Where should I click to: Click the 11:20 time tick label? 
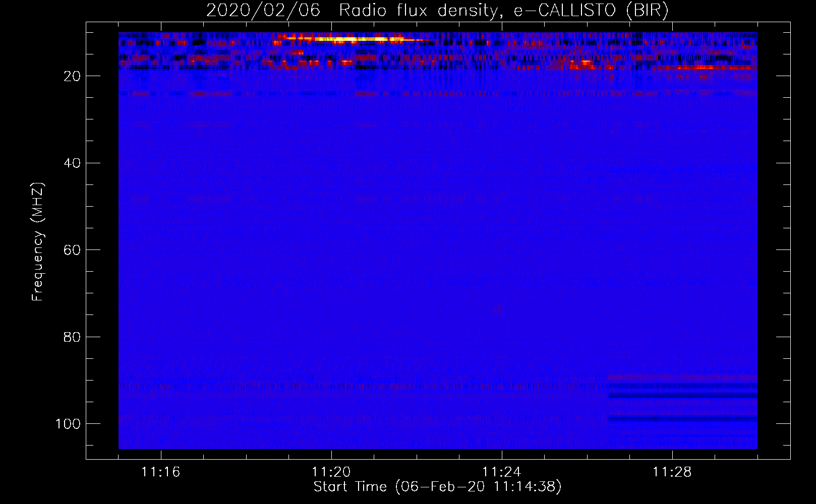pyautogui.click(x=331, y=472)
